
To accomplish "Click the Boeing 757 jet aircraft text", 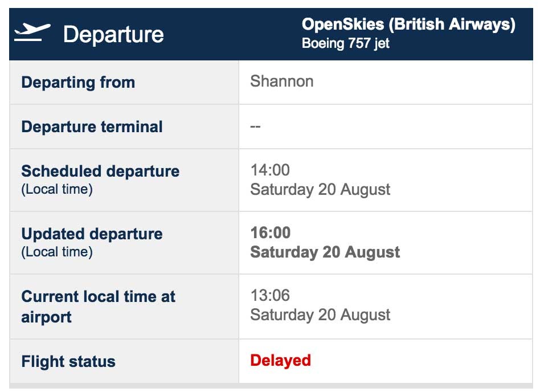I will click(x=345, y=43).
